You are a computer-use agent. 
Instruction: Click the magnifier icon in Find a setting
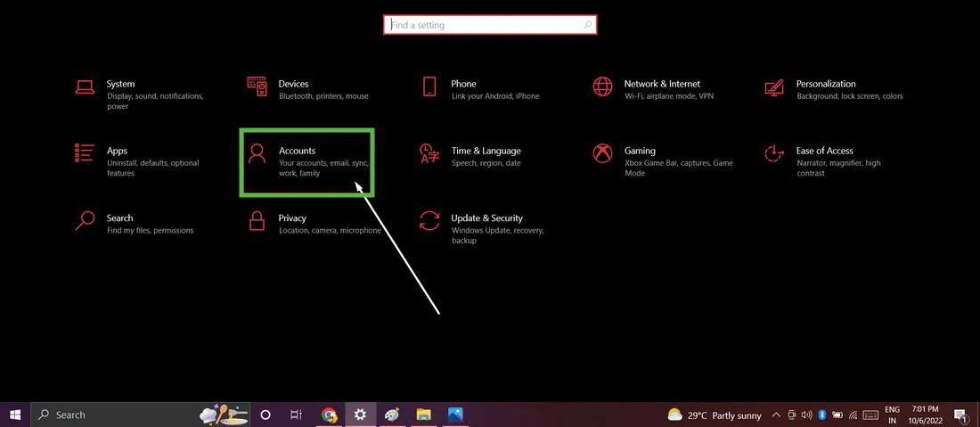587,25
